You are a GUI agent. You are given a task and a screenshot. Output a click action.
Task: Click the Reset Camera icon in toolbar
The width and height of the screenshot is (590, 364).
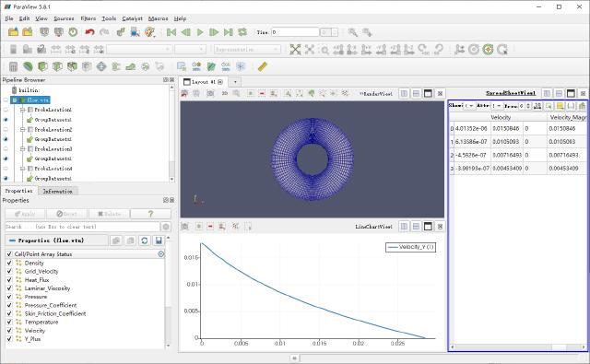pyautogui.click(x=295, y=49)
